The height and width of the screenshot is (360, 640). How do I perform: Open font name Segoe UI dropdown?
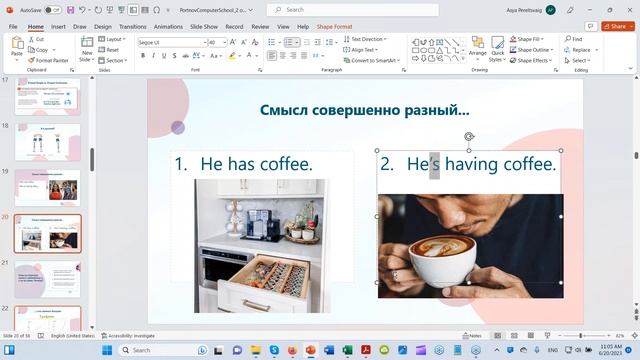[x=205, y=42]
